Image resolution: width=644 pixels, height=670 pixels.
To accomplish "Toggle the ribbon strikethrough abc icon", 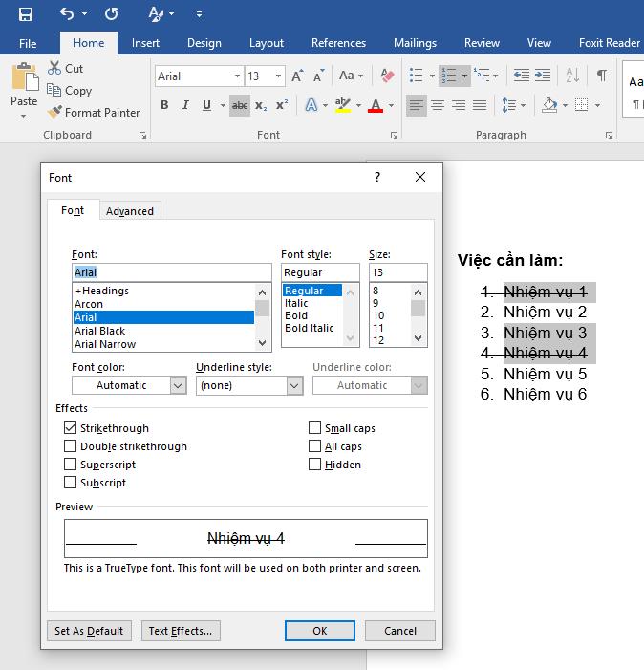I will tap(239, 105).
